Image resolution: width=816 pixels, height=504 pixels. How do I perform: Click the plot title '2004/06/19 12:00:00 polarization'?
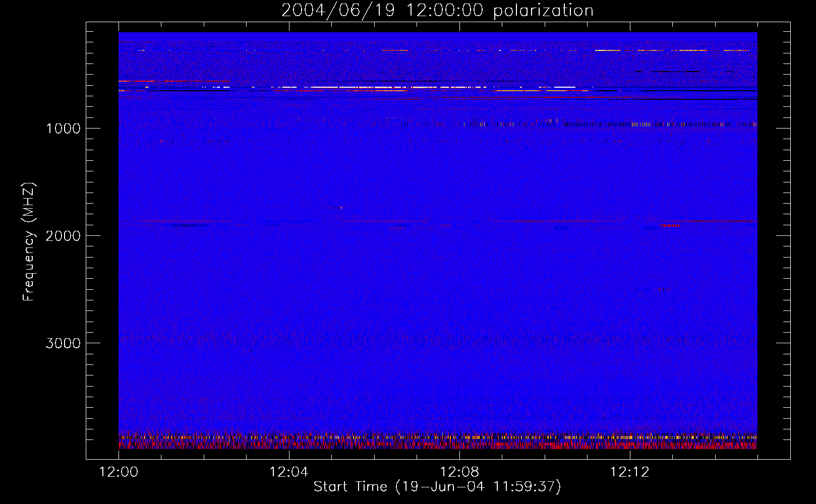click(437, 11)
